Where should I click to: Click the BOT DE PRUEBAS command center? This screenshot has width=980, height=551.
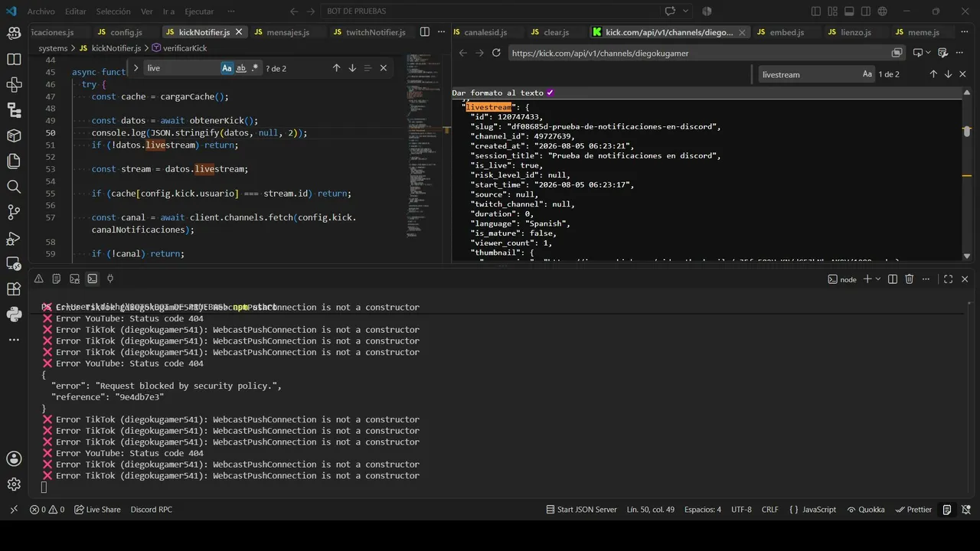point(488,11)
